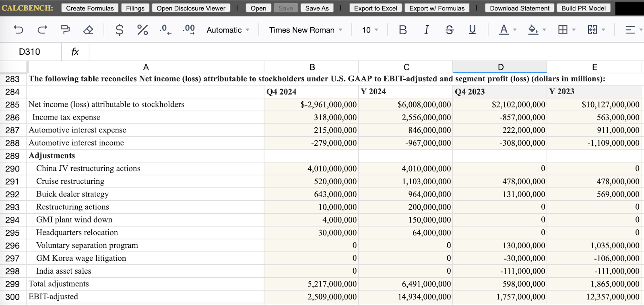Expand the merge cells dropdown arrow
Screen dimensions: 644x305
tap(603, 30)
